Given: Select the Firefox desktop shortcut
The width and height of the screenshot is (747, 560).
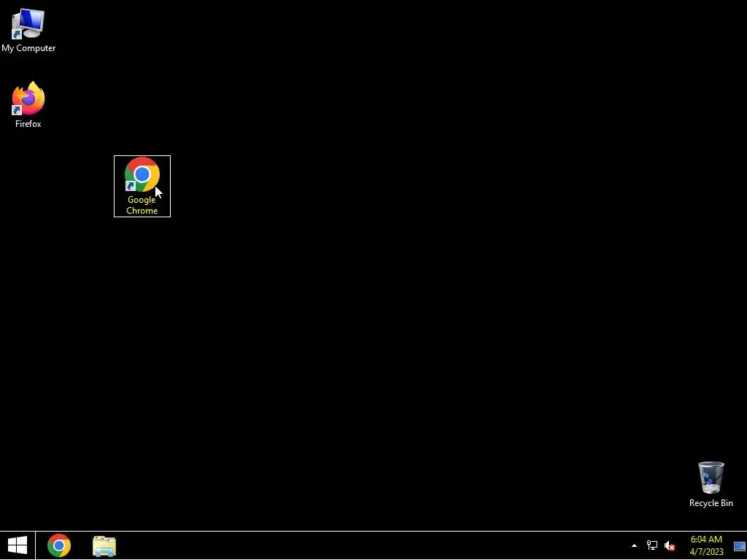Looking at the screenshot, I should [x=28, y=105].
